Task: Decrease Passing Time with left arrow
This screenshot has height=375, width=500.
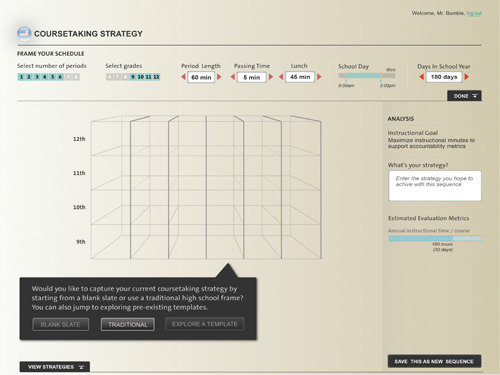Action: pyautogui.click(x=233, y=77)
